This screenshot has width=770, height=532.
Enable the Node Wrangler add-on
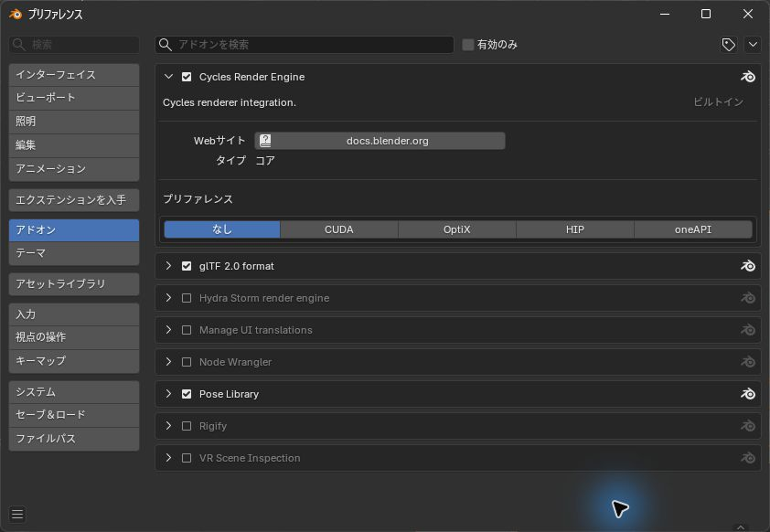coord(187,362)
